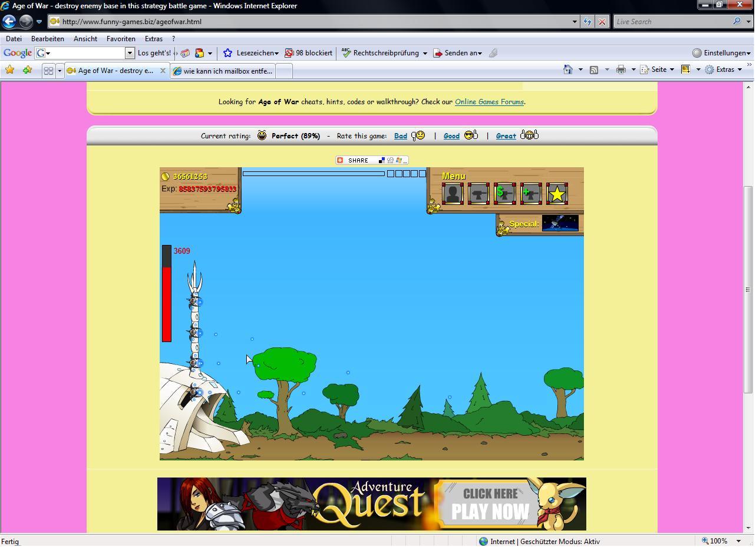This screenshot has width=756, height=547.
Task: Open the Rechtschreibprüfung dropdown arrow
Action: [x=424, y=53]
